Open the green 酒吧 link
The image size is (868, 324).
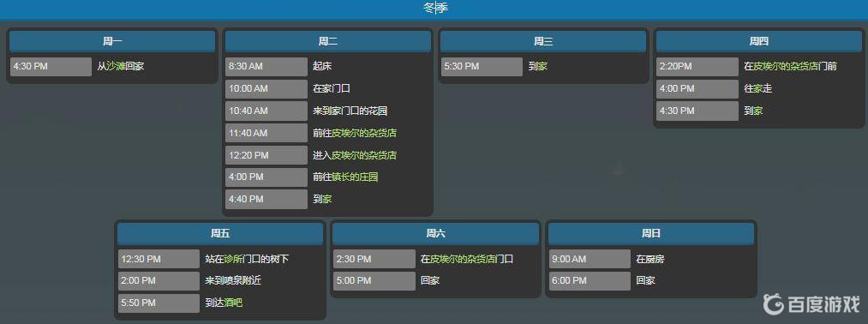(x=233, y=303)
